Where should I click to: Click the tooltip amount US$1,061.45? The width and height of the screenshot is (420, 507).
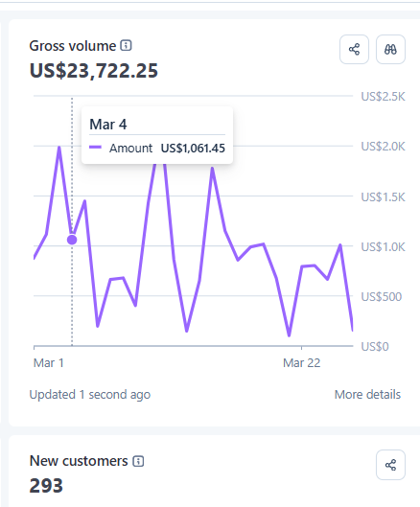pos(193,149)
